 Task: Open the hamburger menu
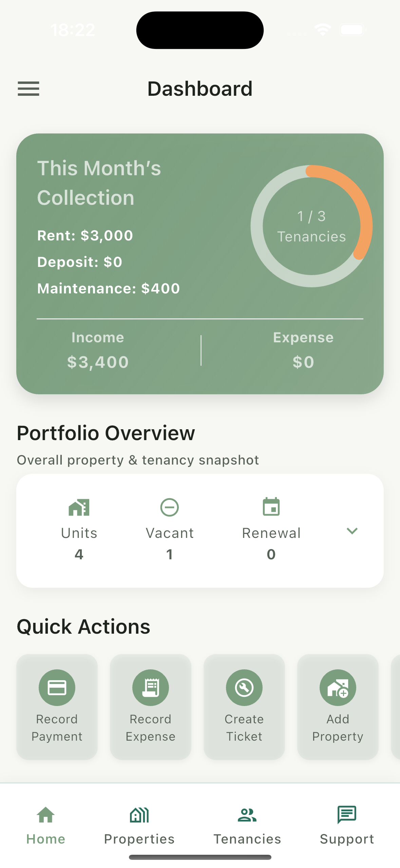click(28, 89)
